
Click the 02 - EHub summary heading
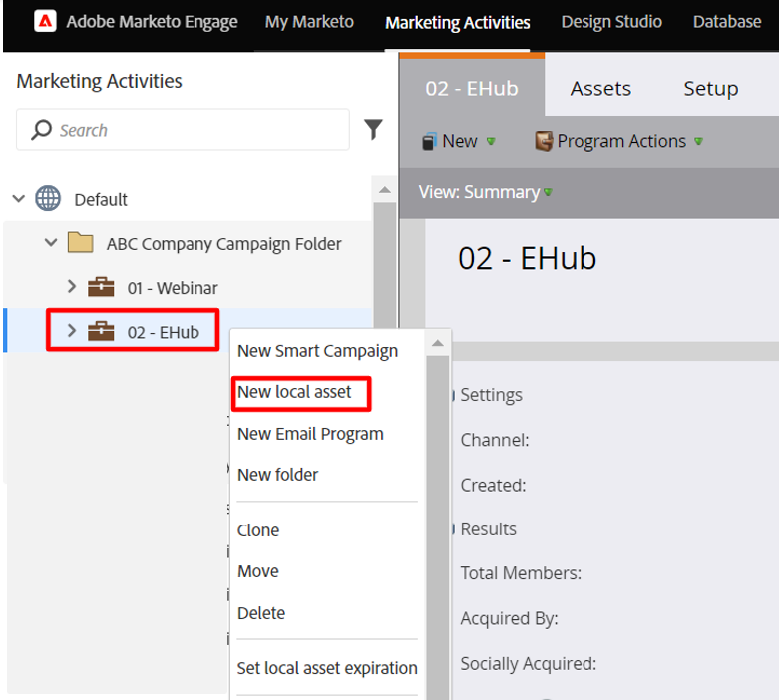tap(527, 259)
